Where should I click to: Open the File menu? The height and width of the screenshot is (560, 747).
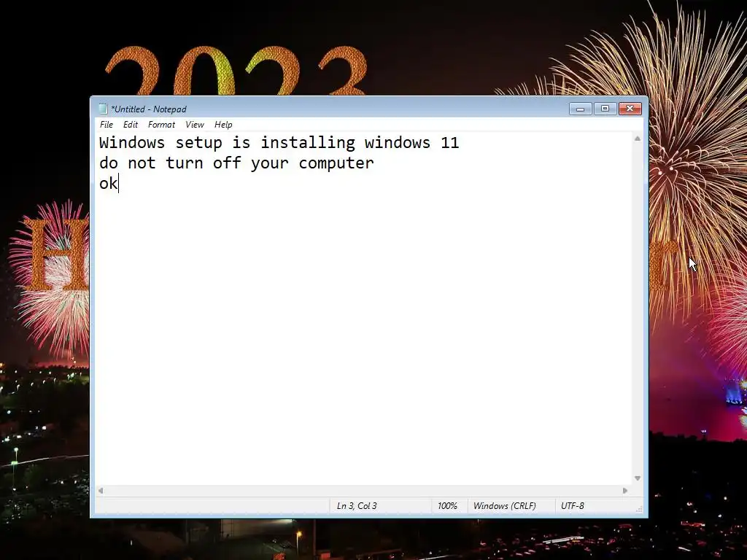[107, 125]
